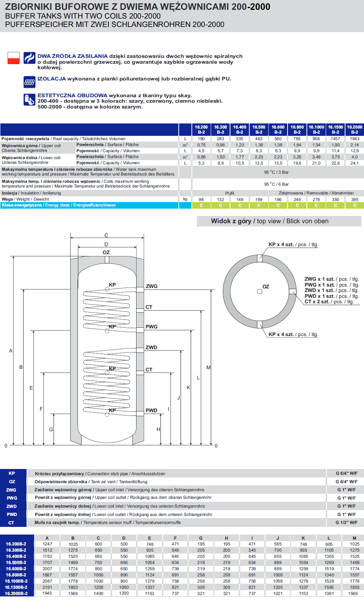This screenshot has width=364, height=607.
Task: Click the 'PWG' connection label on tank drawing
Action: pos(151,327)
